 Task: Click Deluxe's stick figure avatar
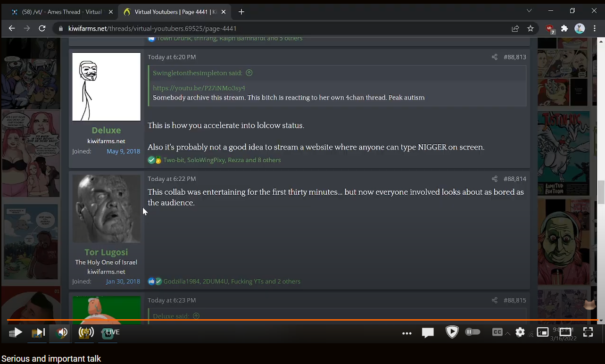pos(106,87)
